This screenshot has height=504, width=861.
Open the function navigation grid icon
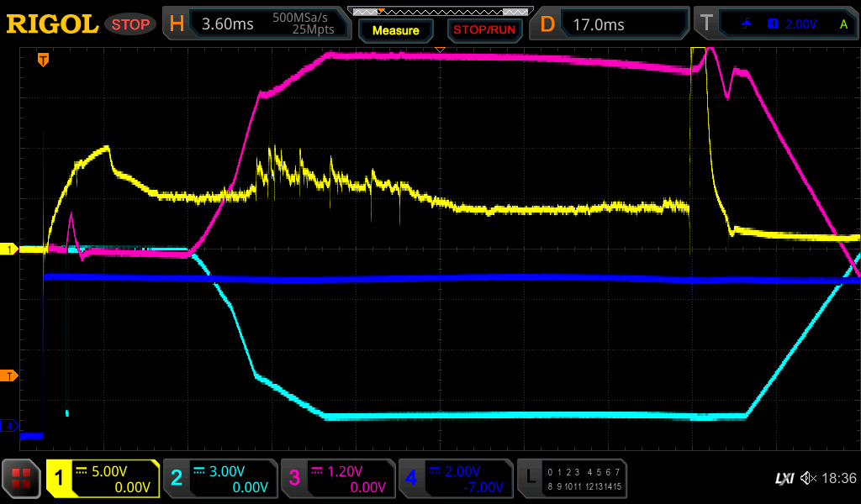click(22, 479)
